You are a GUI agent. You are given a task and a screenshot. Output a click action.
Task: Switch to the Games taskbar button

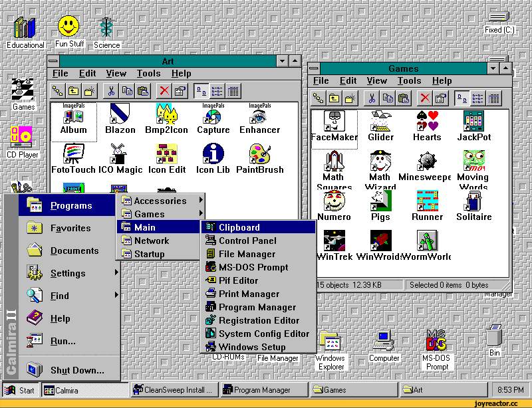click(354, 390)
